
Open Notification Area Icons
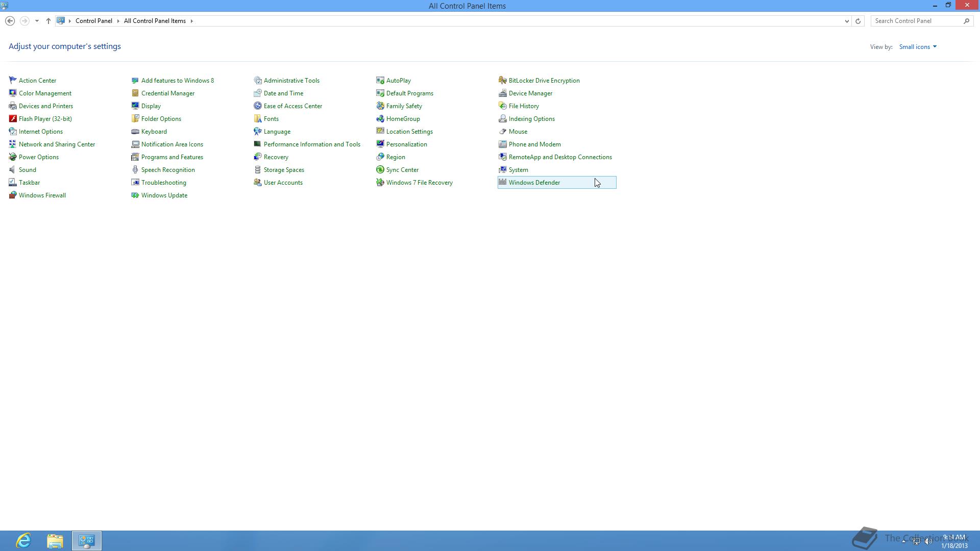coord(172,144)
